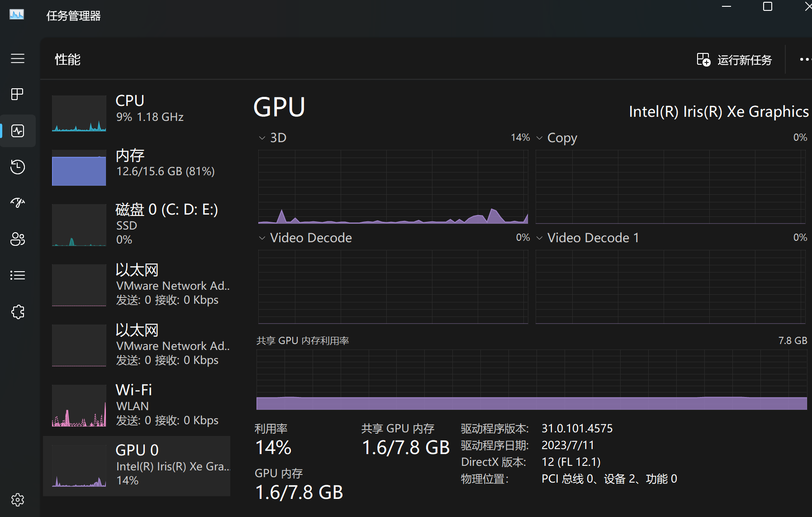The image size is (812, 517).
Task: Click 1.6/7.8 GB under GPU 内存
Action: pyautogui.click(x=299, y=493)
